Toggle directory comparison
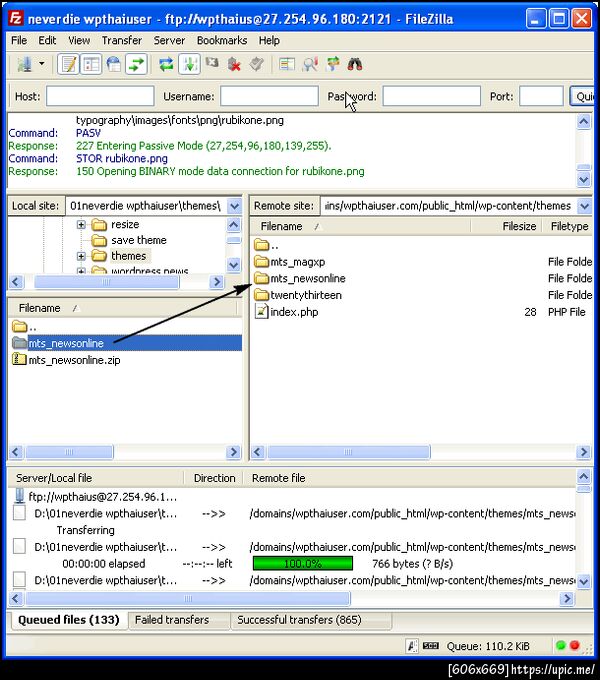Image resolution: width=600 pixels, height=680 pixels. coord(310,65)
